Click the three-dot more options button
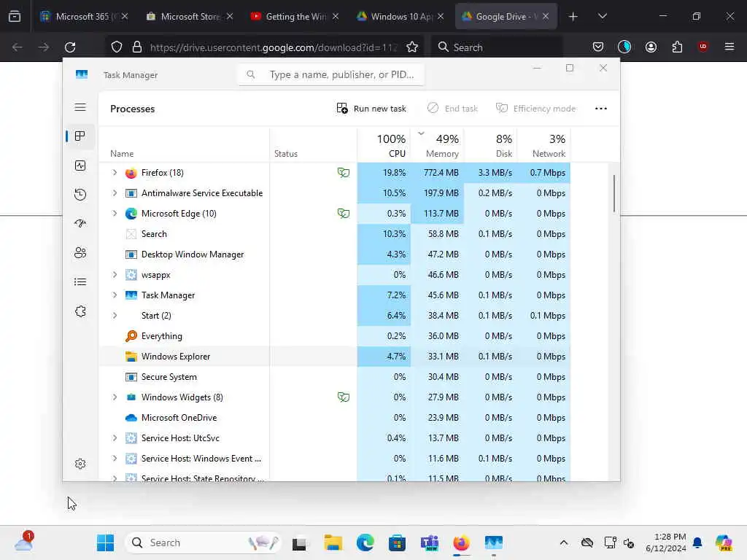Image resolution: width=747 pixels, height=560 pixels. [601, 109]
